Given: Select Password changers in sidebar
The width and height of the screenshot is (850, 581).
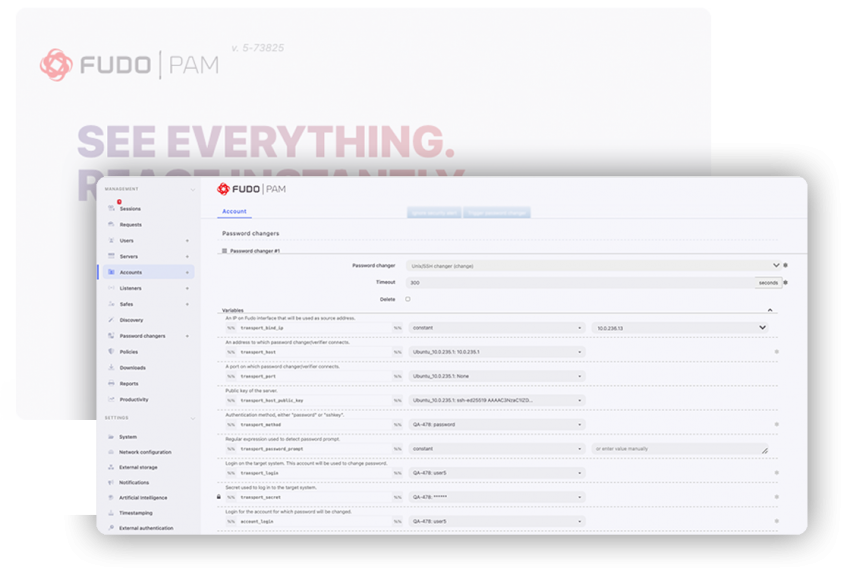Looking at the screenshot, I should pyautogui.click(x=142, y=336).
